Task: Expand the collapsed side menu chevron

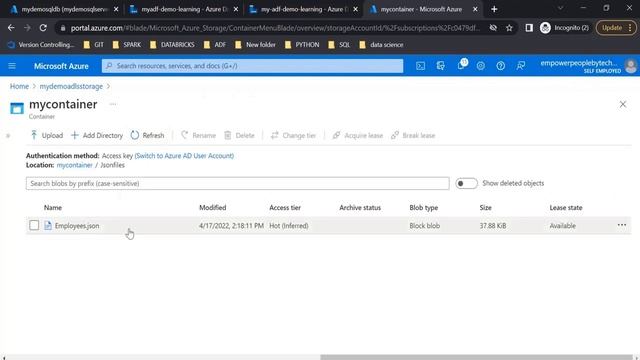Action: point(8,136)
